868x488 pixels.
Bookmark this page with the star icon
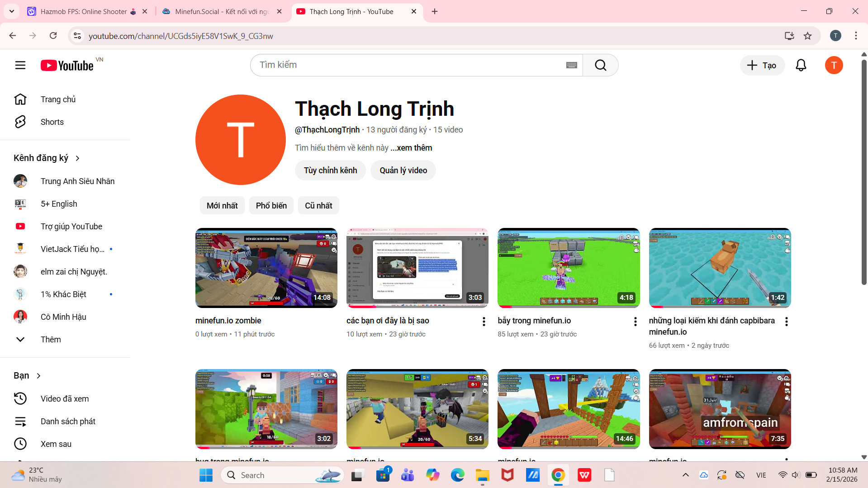click(807, 36)
